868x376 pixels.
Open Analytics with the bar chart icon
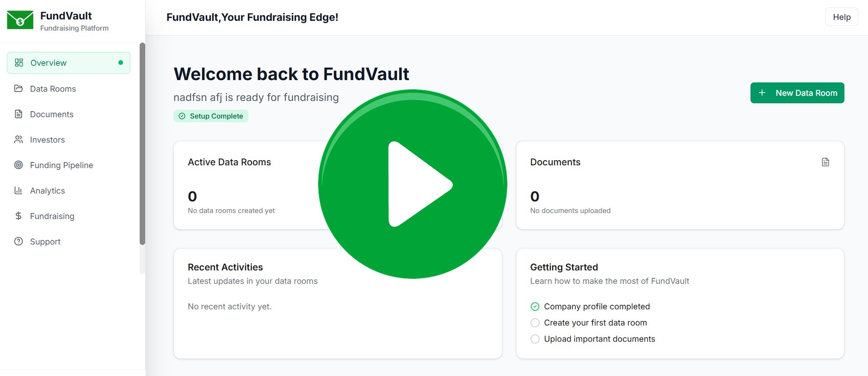[x=18, y=190]
